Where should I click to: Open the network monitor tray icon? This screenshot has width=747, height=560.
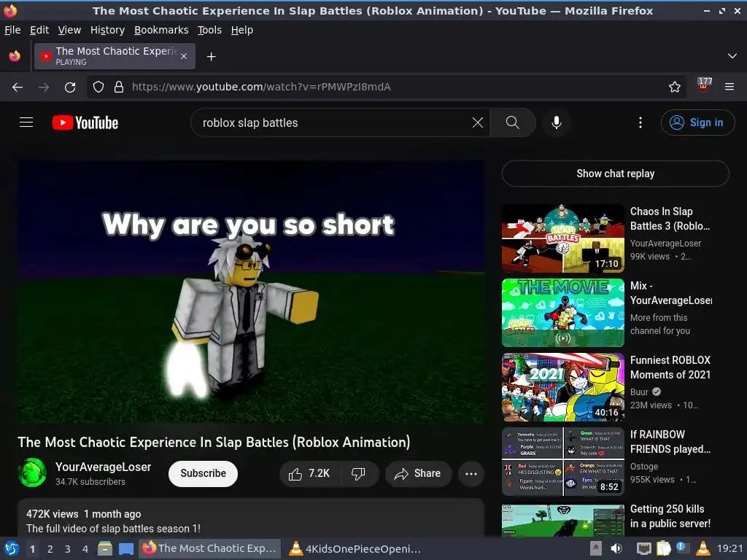(x=643, y=548)
